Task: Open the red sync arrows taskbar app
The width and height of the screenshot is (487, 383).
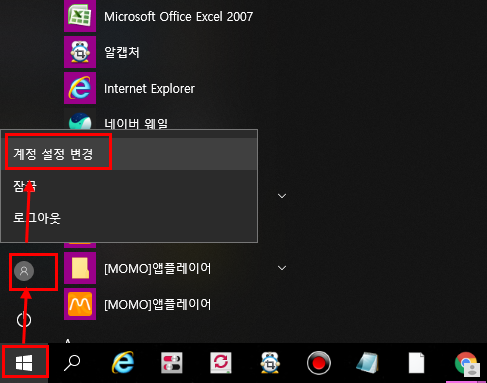Action: [x=221, y=363]
